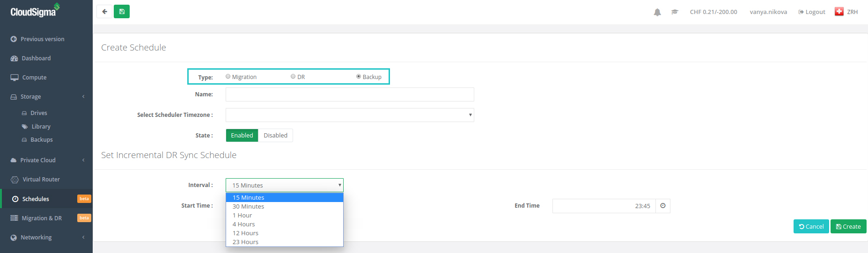Screen dimensions: 868x253
Task: Select the DR type radio button
Action: [293, 76]
